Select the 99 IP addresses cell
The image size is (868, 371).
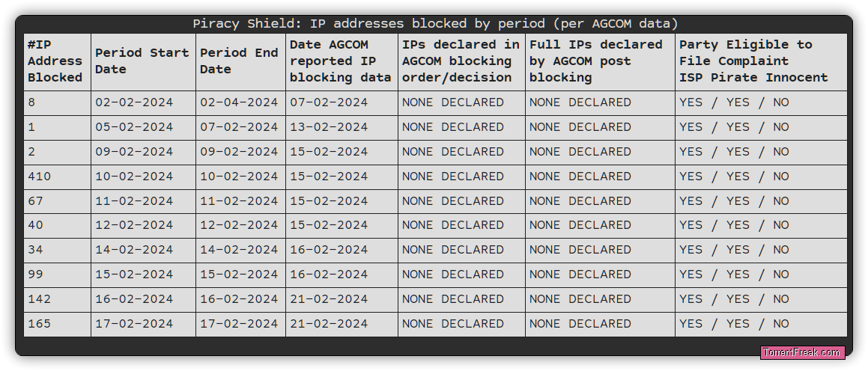tap(58, 275)
